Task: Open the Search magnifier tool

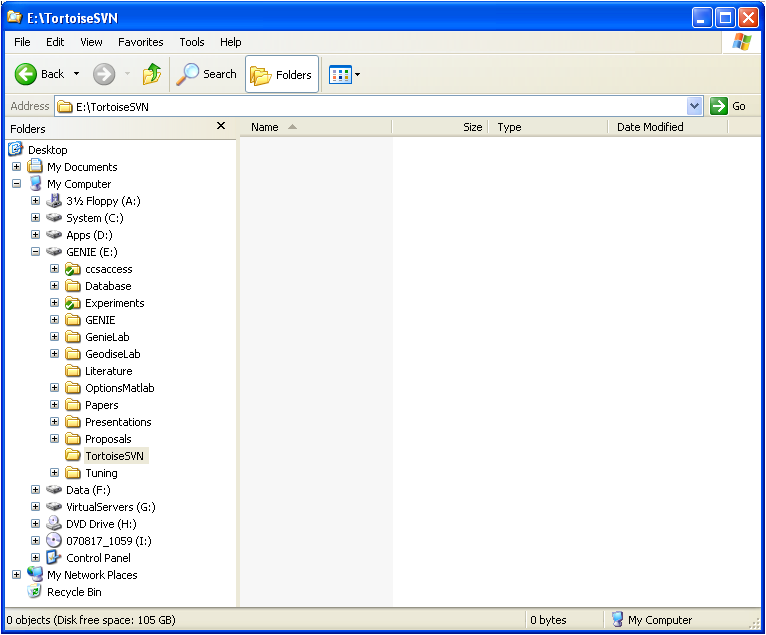Action: point(188,74)
